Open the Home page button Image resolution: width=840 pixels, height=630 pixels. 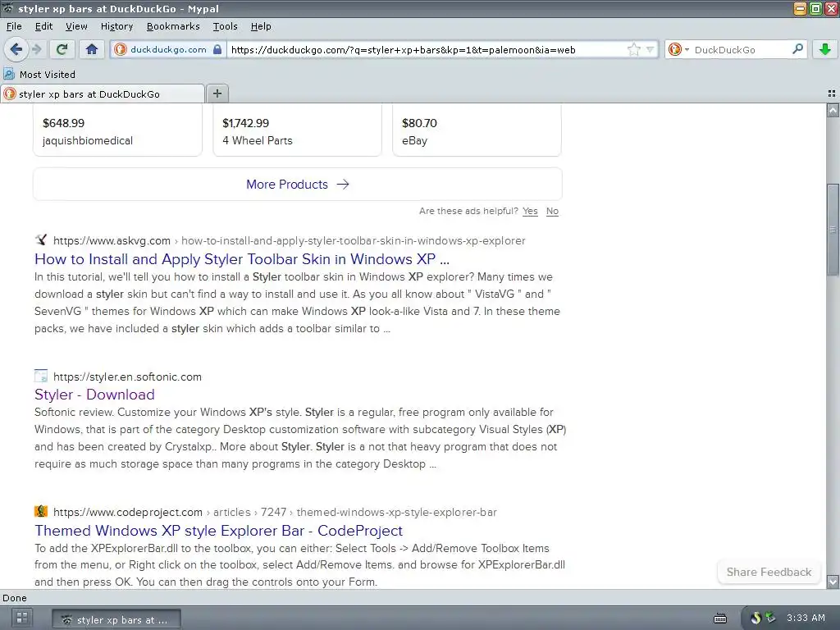click(92, 49)
